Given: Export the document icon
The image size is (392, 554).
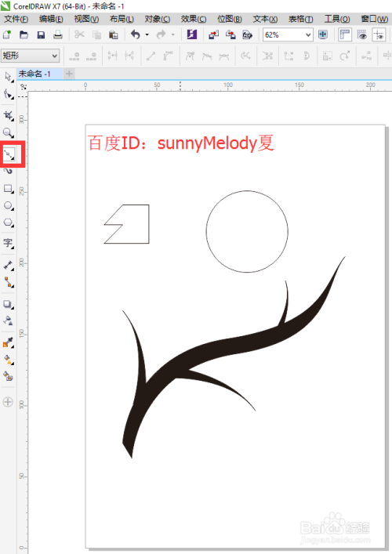Looking at the screenshot, I should click(230, 34).
